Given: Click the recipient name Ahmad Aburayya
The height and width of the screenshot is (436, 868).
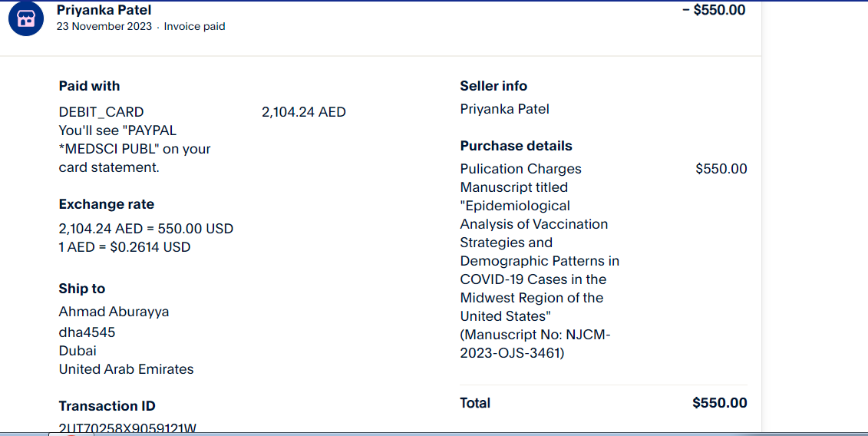Looking at the screenshot, I should click(x=114, y=312).
